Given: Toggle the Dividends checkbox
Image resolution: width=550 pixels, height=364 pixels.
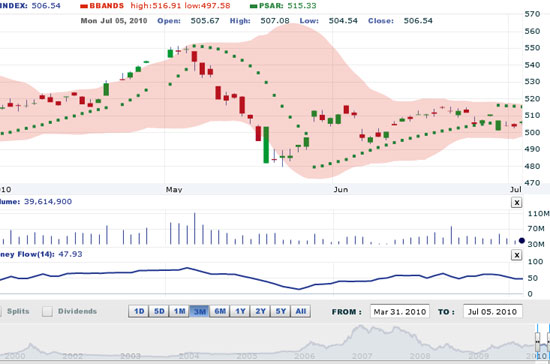Looking at the screenshot, I should [x=47, y=311].
